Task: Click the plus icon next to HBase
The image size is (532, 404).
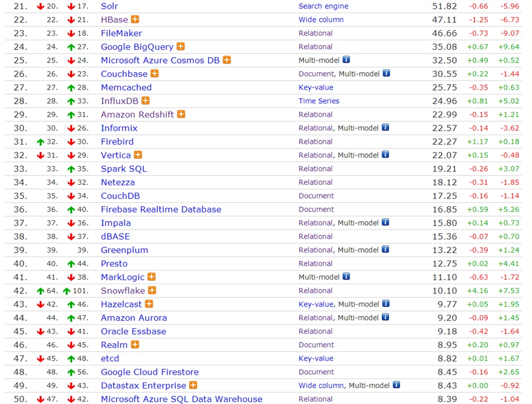Action: point(135,20)
